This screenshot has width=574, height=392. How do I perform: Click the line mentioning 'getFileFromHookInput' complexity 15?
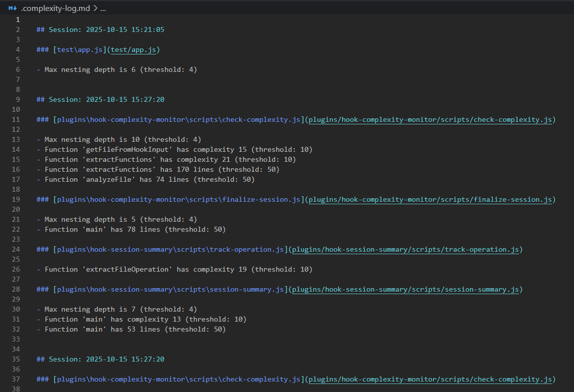[174, 150]
